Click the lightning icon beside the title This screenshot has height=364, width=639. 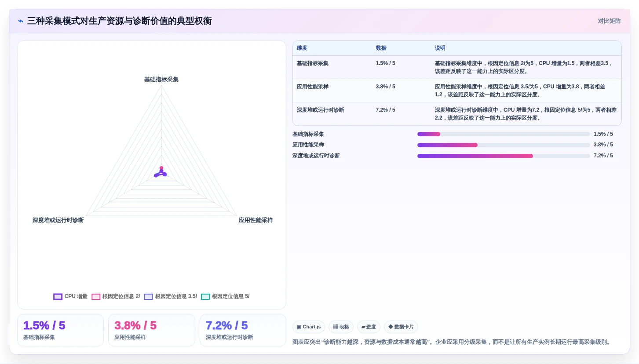(x=21, y=21)
